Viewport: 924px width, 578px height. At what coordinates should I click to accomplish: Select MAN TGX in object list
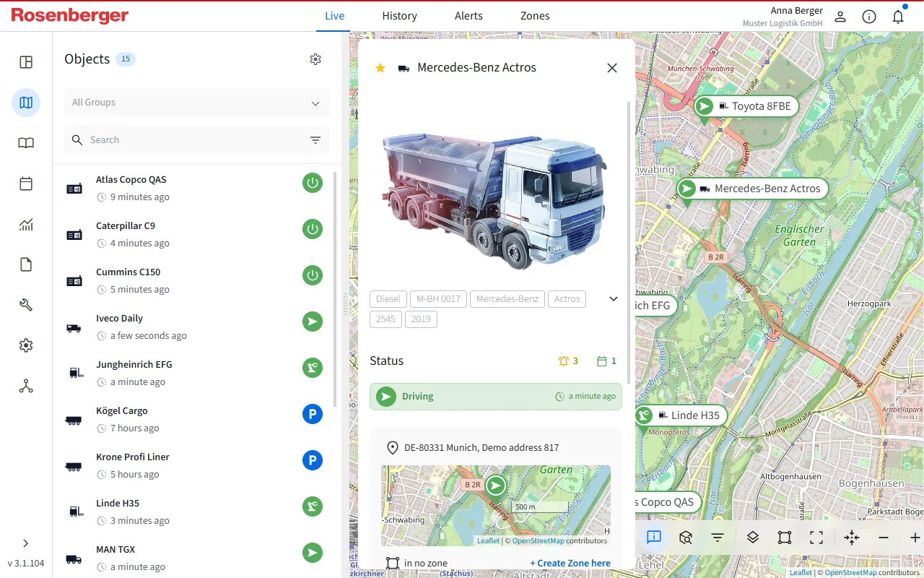tap(193, 558)
